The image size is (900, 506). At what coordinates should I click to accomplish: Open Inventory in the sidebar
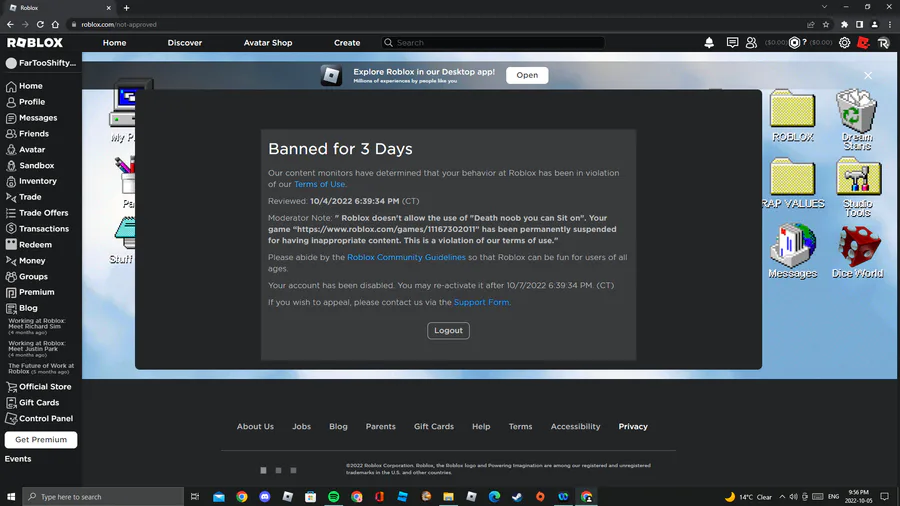[x=31, y=181]
